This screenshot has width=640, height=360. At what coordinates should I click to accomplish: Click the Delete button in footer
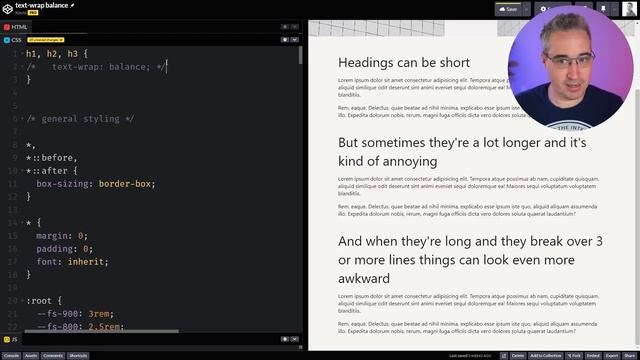coord(518,356)
